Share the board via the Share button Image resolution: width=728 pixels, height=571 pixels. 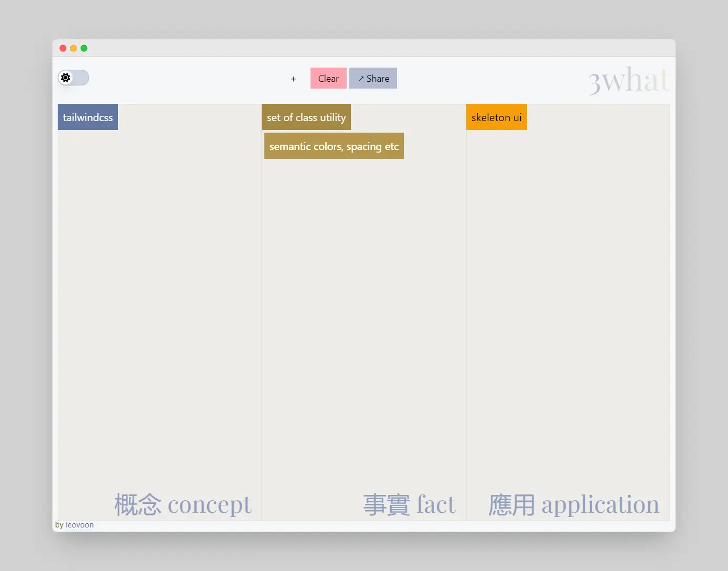(x=373, y=78)
